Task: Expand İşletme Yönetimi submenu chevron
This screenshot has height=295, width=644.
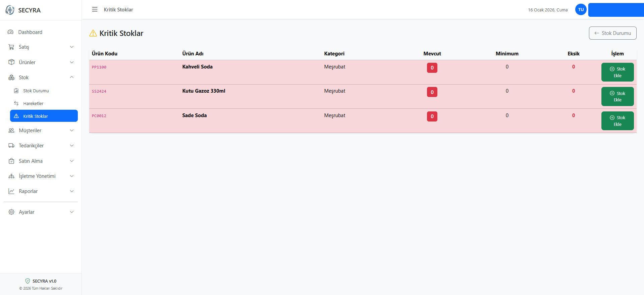Action: [71, 176]
